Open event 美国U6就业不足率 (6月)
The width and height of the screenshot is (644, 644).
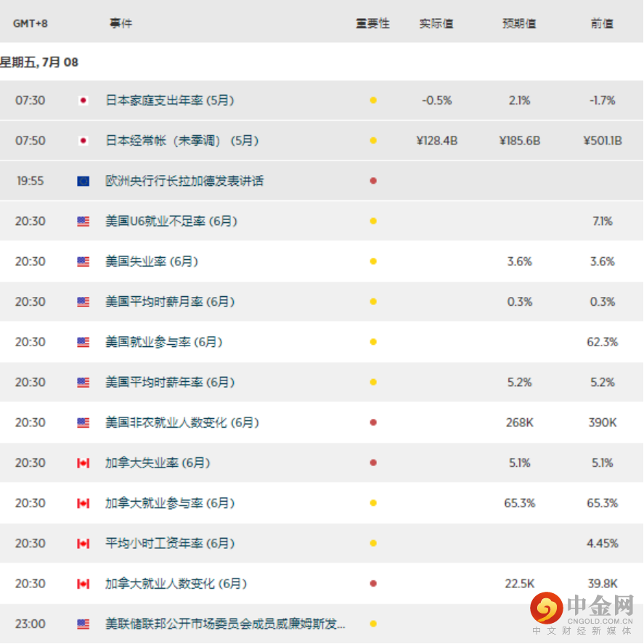click(x=171, y=221)
